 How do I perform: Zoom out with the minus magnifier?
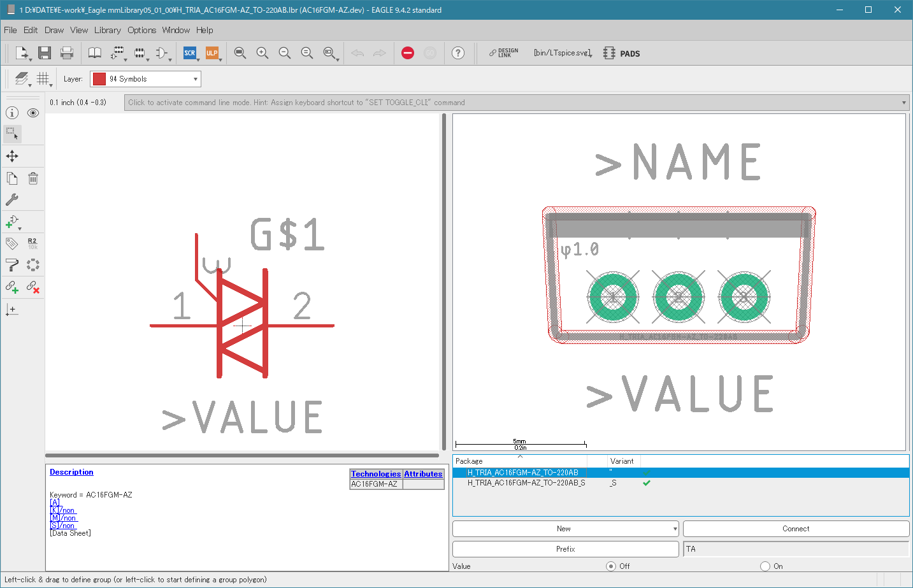[x=285, y=53]
